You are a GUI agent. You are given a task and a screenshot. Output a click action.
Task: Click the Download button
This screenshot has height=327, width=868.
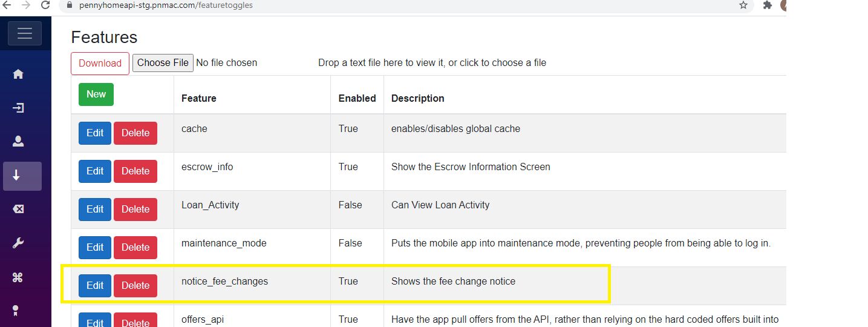[100, 63]
